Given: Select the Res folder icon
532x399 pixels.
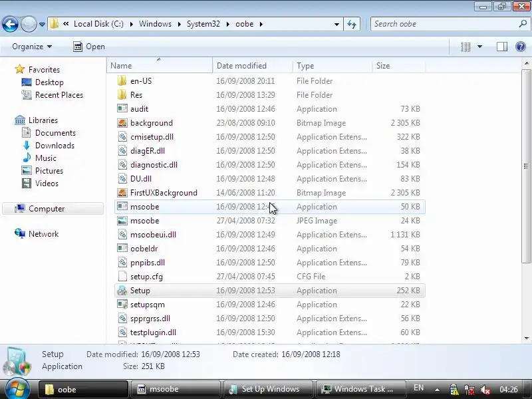Looking at the screenshot, I should [x=122, y=94].
